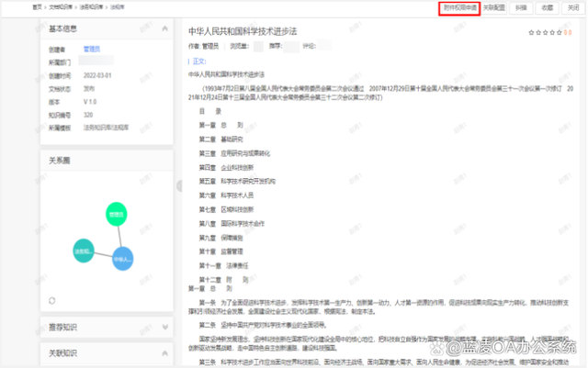Go to 首页 in the breadcrumb
The height and width of the screenshot is (368, 588).
[37, 6]
